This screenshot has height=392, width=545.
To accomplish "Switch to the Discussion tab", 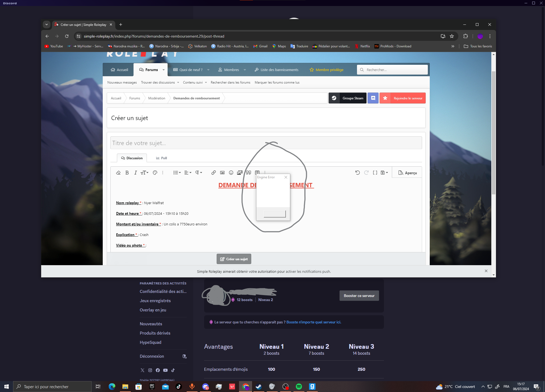I will click(132, 158).
